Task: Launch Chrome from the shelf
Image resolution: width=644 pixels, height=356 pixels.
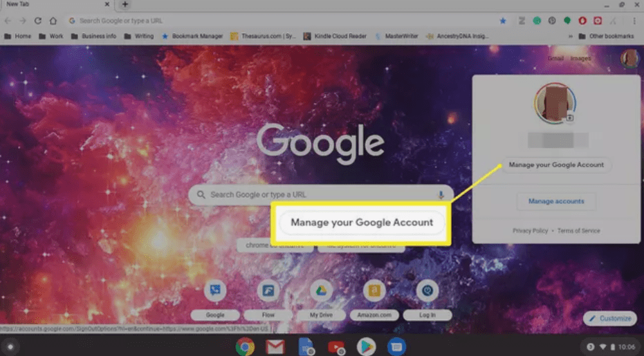Action: pos(245,347)
